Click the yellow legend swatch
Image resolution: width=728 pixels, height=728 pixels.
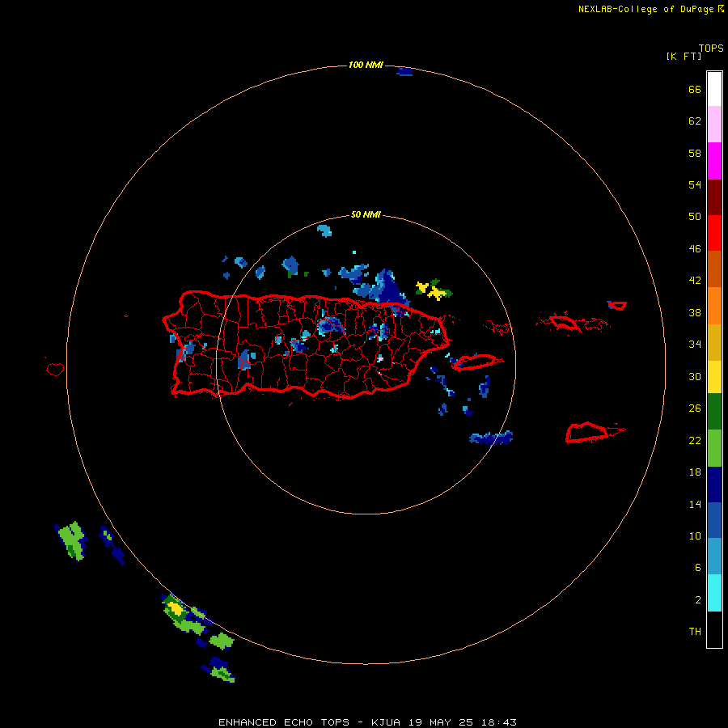[714, 377]
